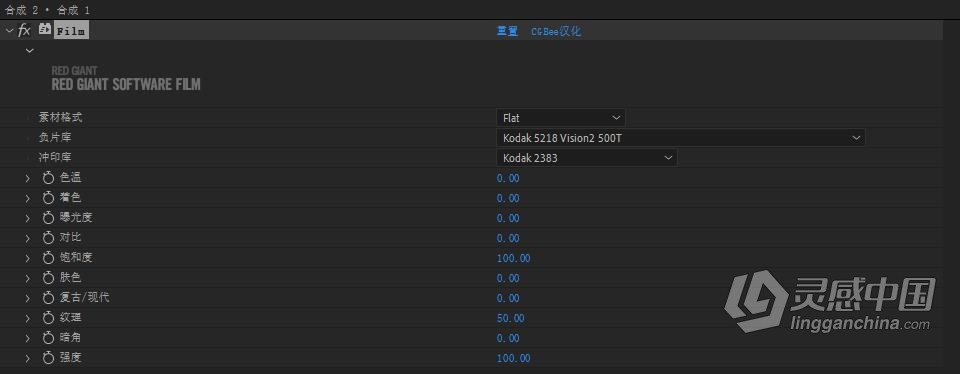
Task: Click the preset icon beside Film name
Action: (45, 29)
